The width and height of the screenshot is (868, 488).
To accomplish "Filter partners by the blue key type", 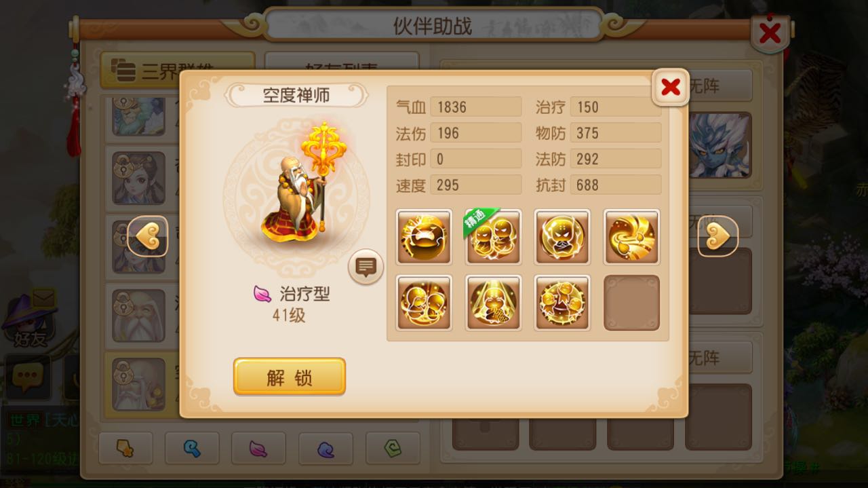I will (192, 448).
